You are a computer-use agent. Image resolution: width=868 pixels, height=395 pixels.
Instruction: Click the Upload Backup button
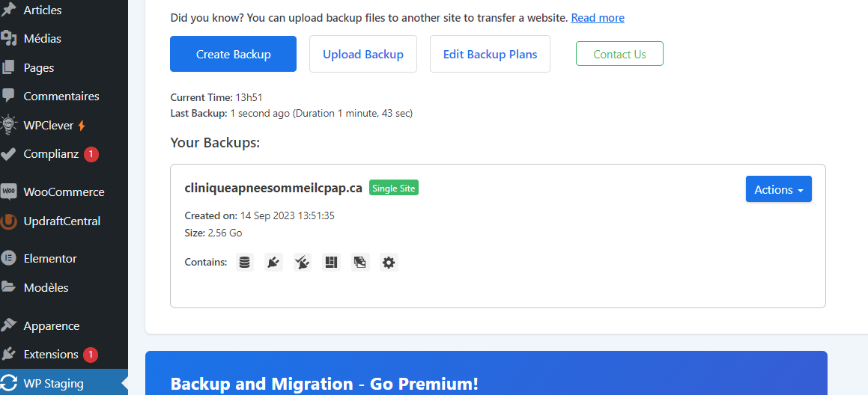click(x=363, y=54)
